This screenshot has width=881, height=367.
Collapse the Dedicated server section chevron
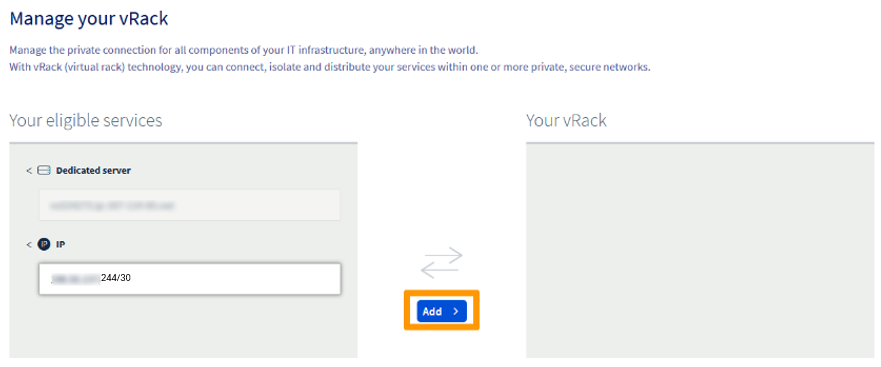coord(29,171)
